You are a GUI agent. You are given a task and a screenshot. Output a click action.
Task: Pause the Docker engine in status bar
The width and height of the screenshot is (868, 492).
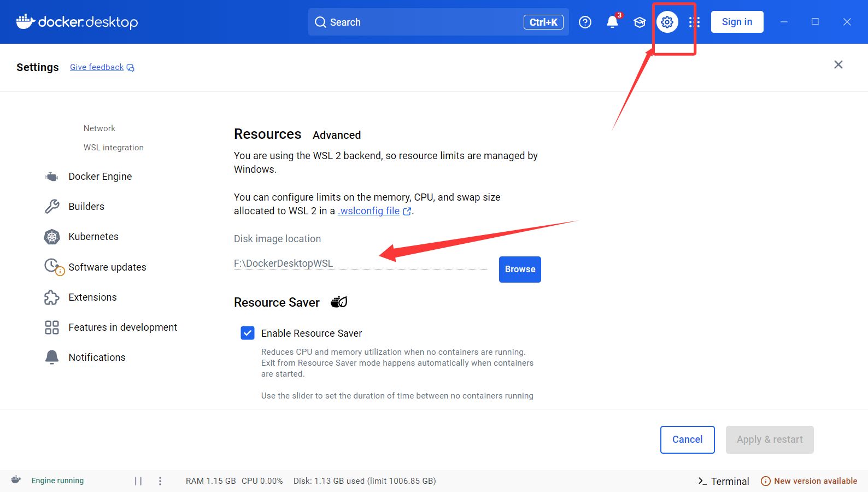(138, 481)
